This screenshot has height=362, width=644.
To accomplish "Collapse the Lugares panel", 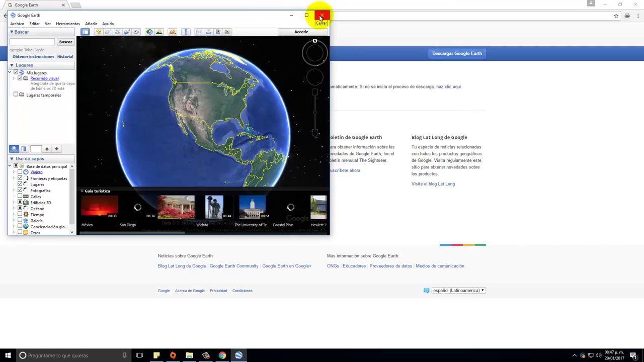I will point(12,65).
